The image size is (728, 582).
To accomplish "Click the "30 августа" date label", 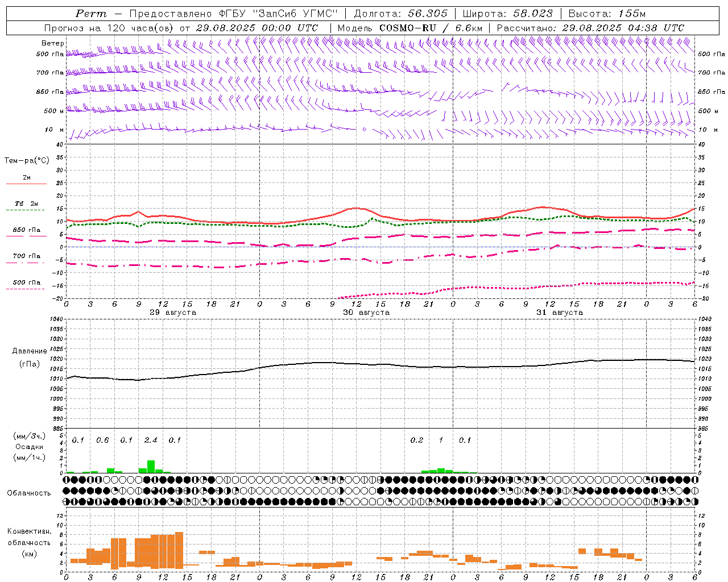I will pyautogui.click(x=366, y=313).
